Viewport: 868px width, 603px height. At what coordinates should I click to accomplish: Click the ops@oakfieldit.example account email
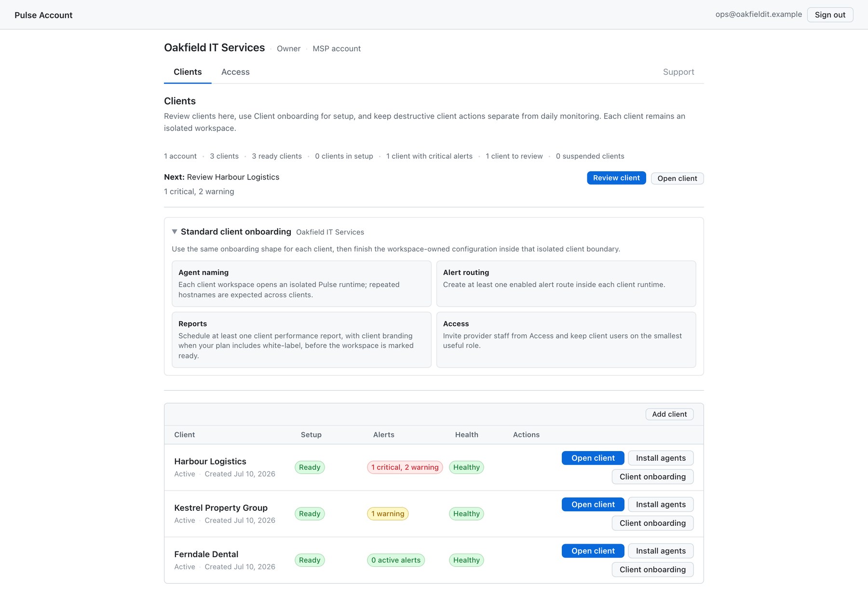[x=759, y=14]
